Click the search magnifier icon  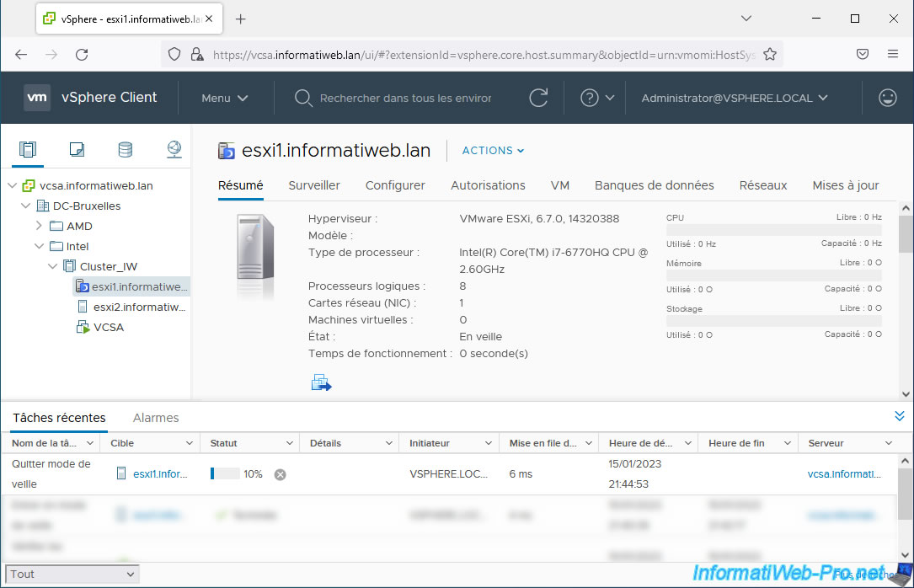tap(303, 98)
